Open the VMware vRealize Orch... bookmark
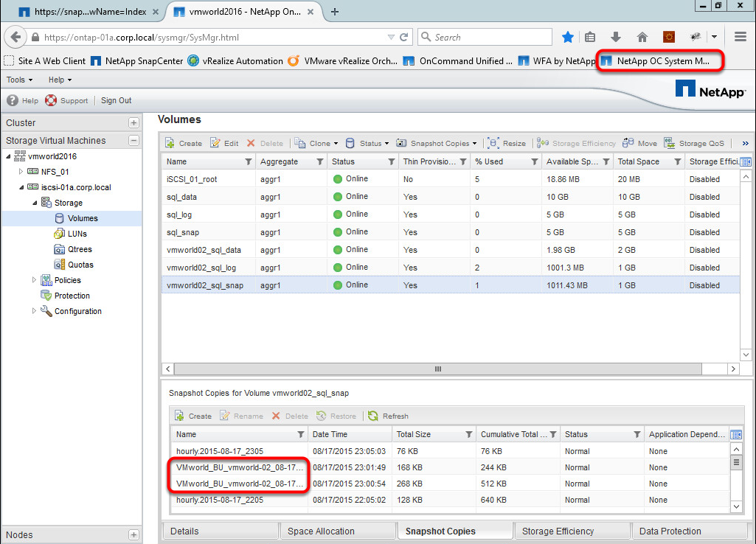 point(343,61)
